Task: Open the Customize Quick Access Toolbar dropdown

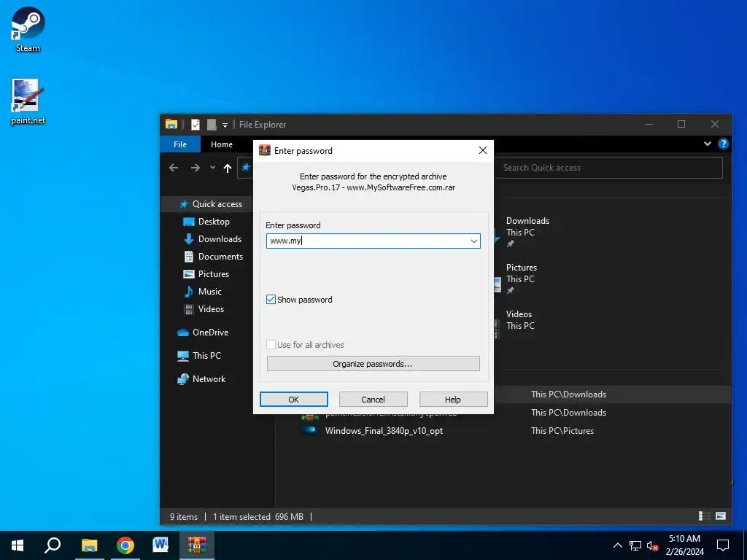Action: click(x=225, y=125)
